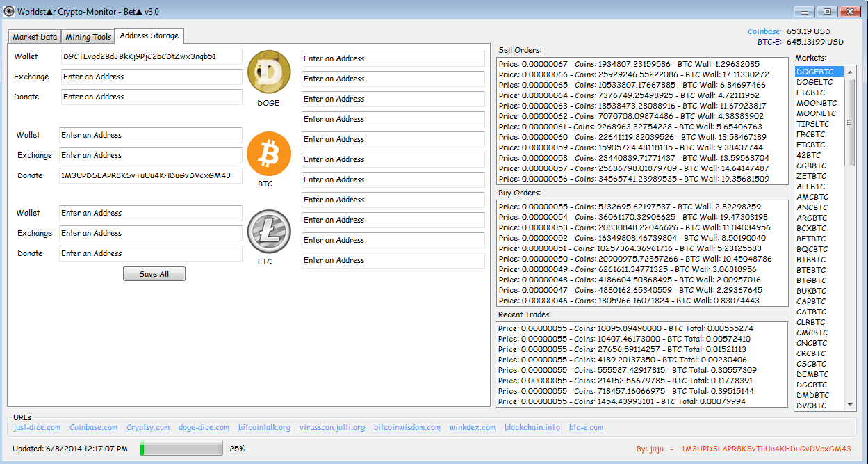Click the DOGE Donate address field

coord(152,97)
